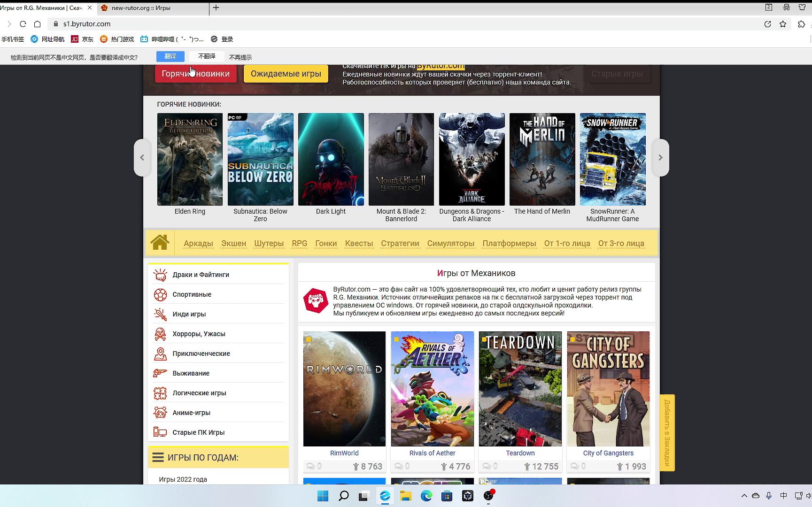812x507 pixels.
Task: Click the soccer ball icon for Спортивные
Action: click(160, 294)
